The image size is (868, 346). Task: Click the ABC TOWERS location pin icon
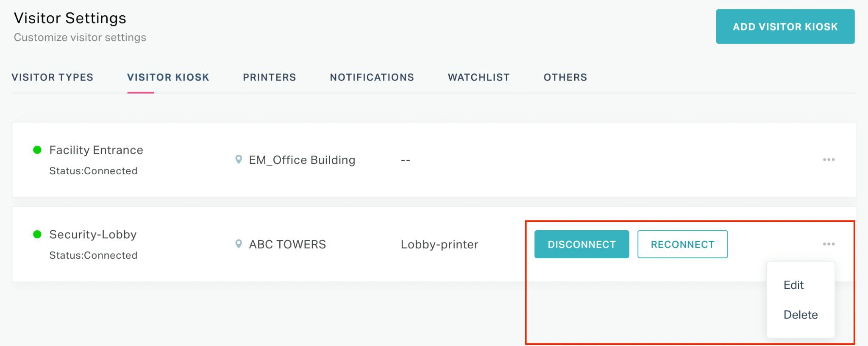[x=239, y=244]
